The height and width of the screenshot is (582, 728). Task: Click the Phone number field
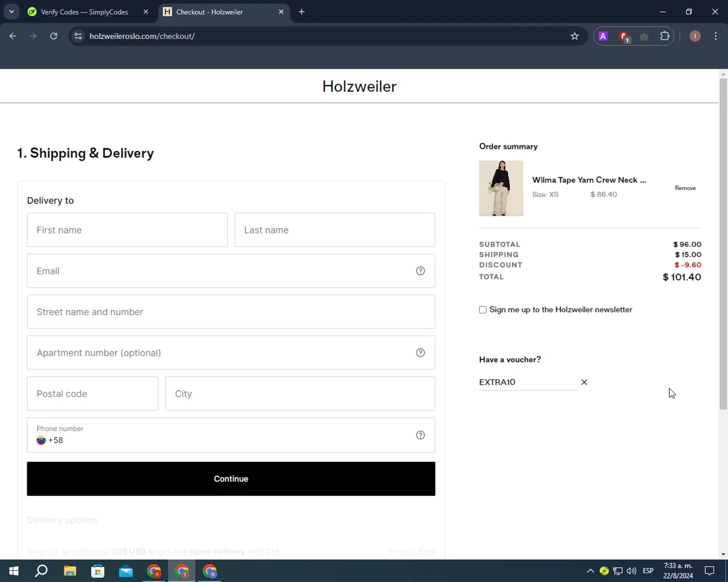tap(231, 435)
